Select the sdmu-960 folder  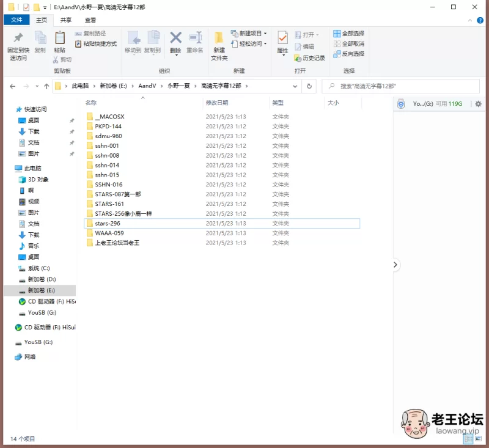coord(105,136)
